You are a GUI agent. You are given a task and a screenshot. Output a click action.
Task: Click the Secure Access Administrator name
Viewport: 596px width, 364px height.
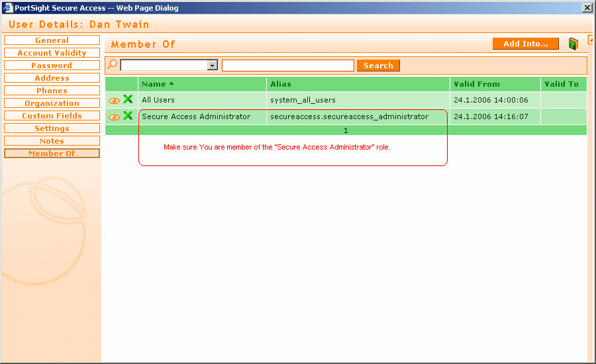coord(196,116)
